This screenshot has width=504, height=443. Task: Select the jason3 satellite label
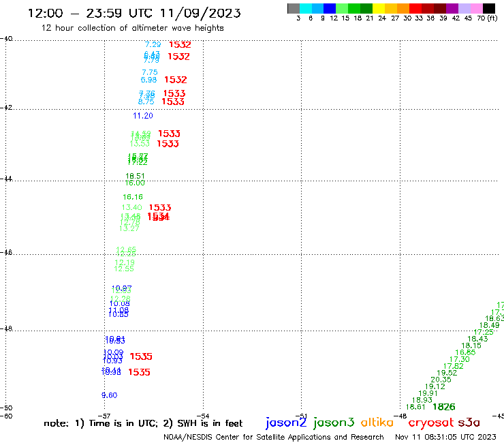click(334, 423)
